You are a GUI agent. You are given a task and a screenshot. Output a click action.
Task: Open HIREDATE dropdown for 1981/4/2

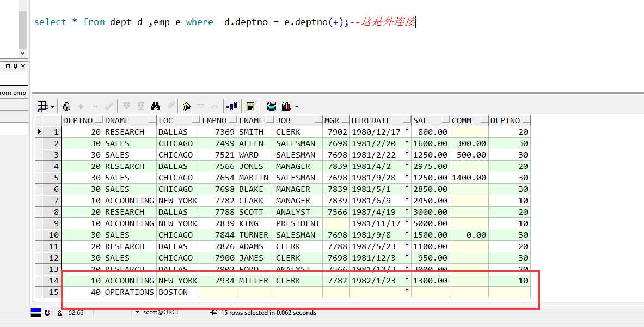(407, 165)
